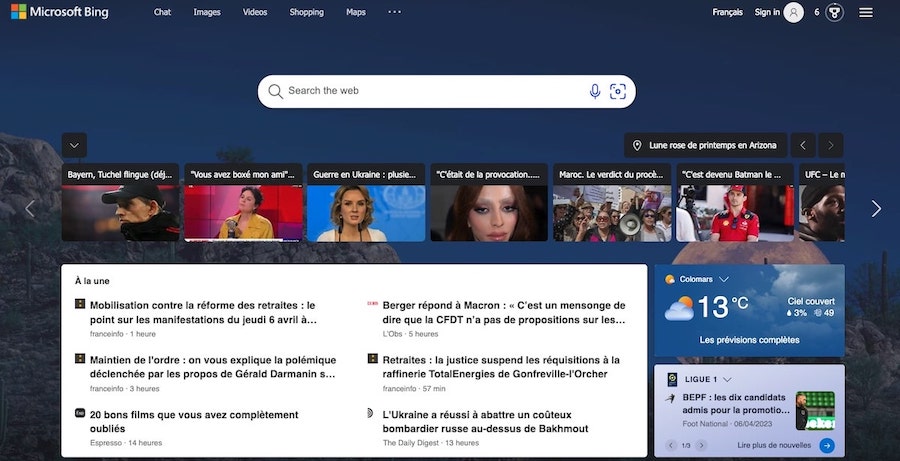The width and height of the screenshot is (900, 461).
Task: Open Les prévisions complètes
Action: (750, 340)
